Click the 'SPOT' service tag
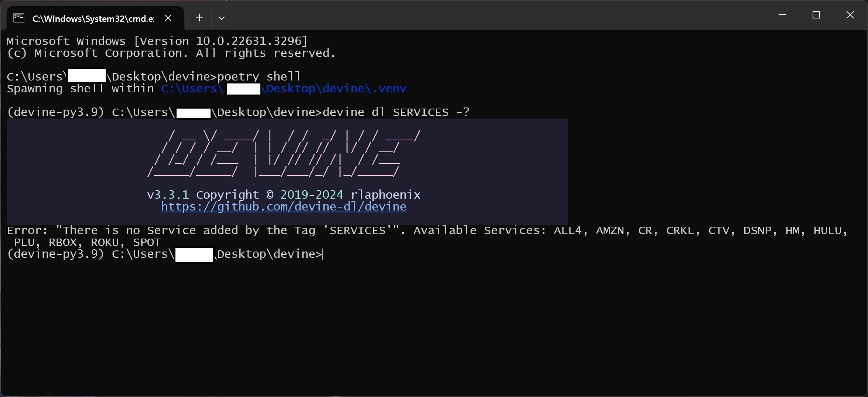 (147, 242)
